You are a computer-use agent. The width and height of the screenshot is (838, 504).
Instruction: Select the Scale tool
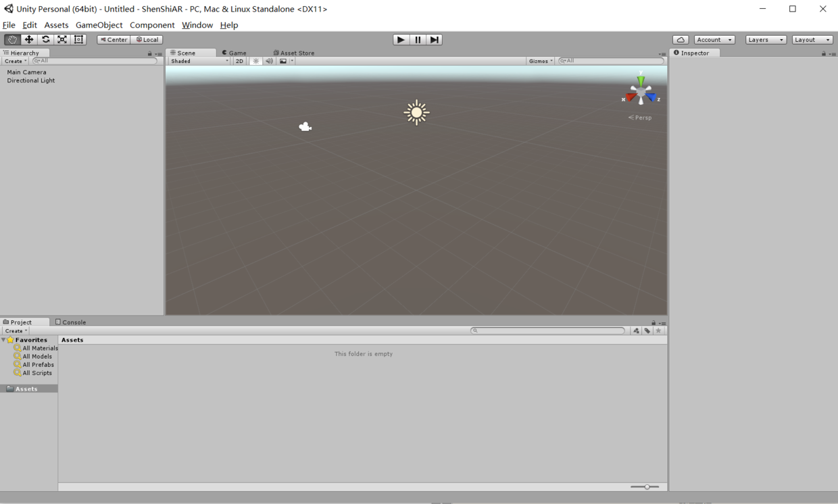62,39
